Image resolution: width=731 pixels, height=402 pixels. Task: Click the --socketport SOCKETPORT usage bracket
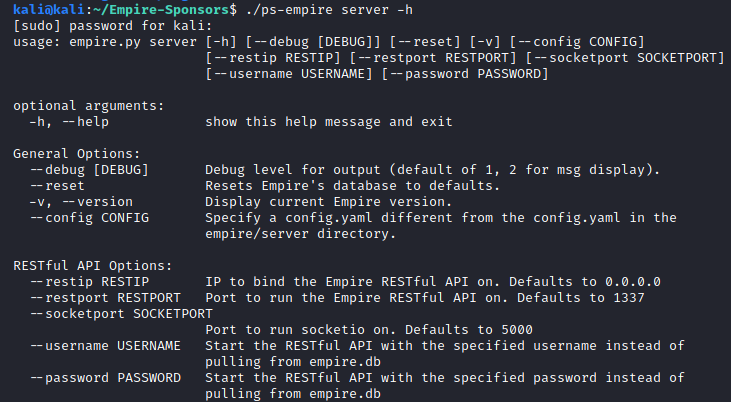coord(625,58)
